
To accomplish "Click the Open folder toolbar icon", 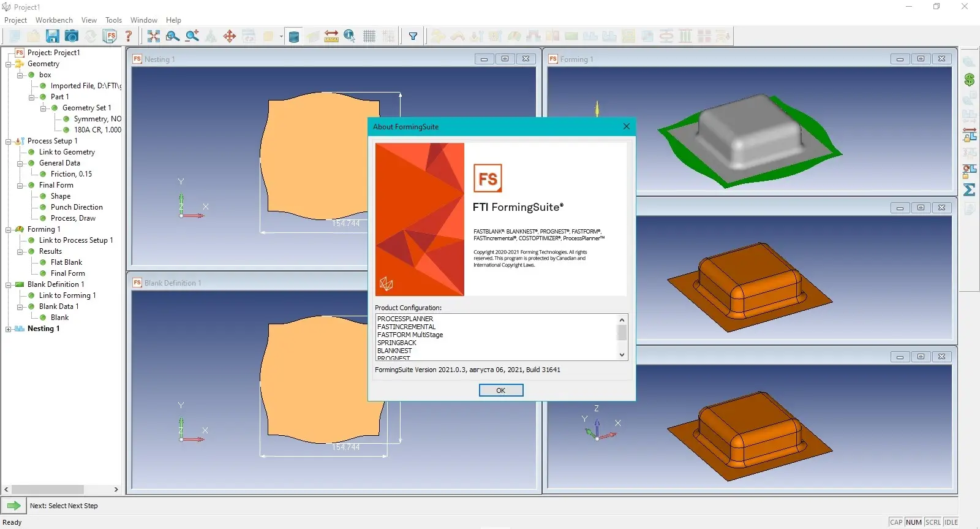I will point(34,36).
